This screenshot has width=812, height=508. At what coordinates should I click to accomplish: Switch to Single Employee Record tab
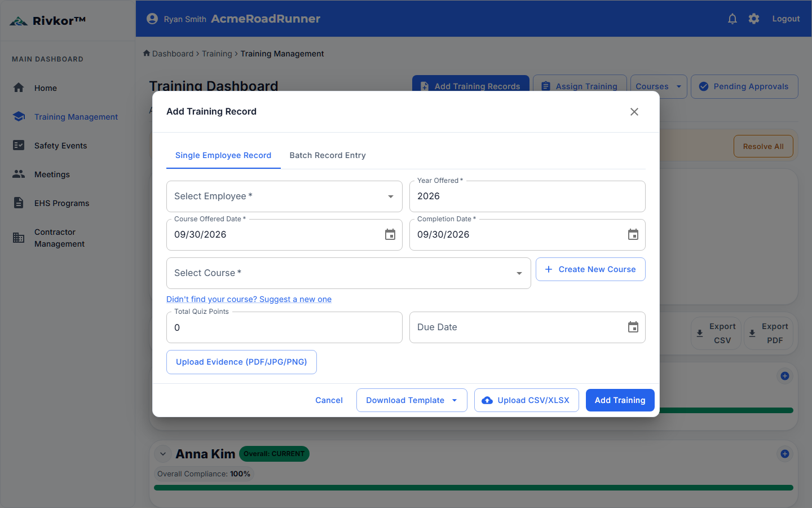(223, 155)
